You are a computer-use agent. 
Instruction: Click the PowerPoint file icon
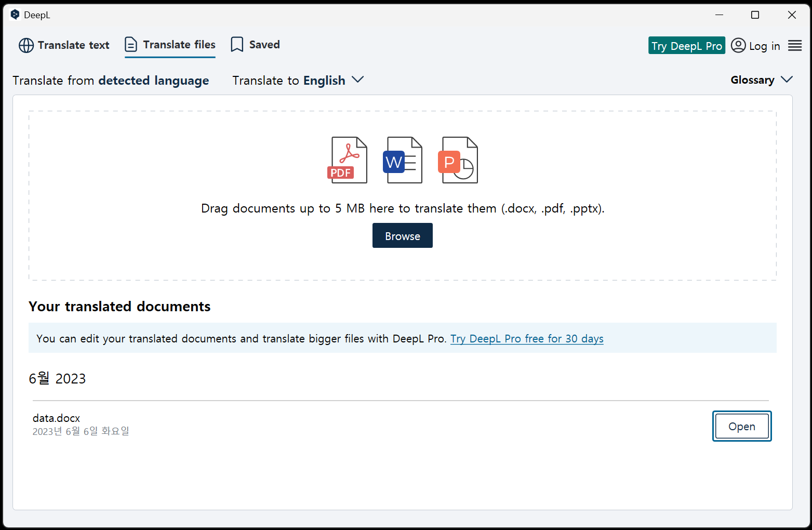click(458, 160)
